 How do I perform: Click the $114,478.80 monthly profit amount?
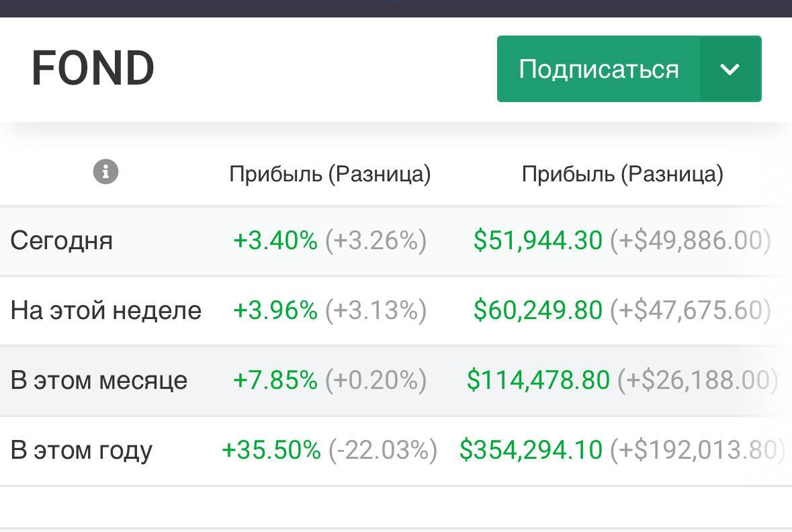click(x=539, y=380)
